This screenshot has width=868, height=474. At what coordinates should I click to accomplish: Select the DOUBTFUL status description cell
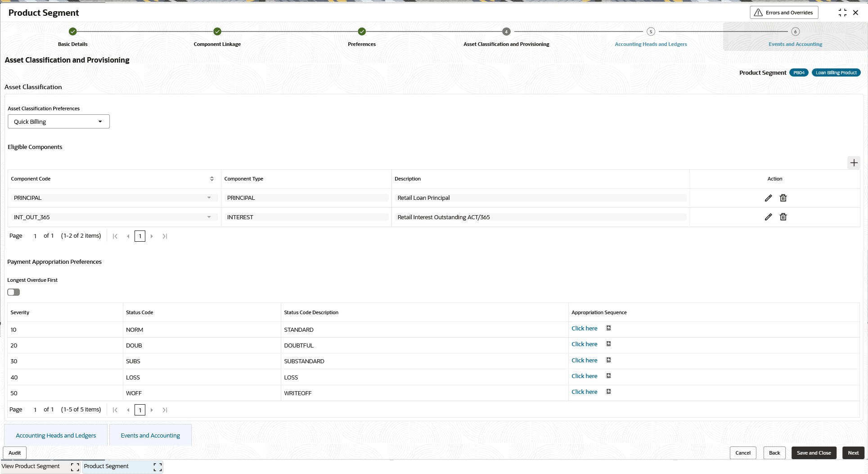click(425, 345)
